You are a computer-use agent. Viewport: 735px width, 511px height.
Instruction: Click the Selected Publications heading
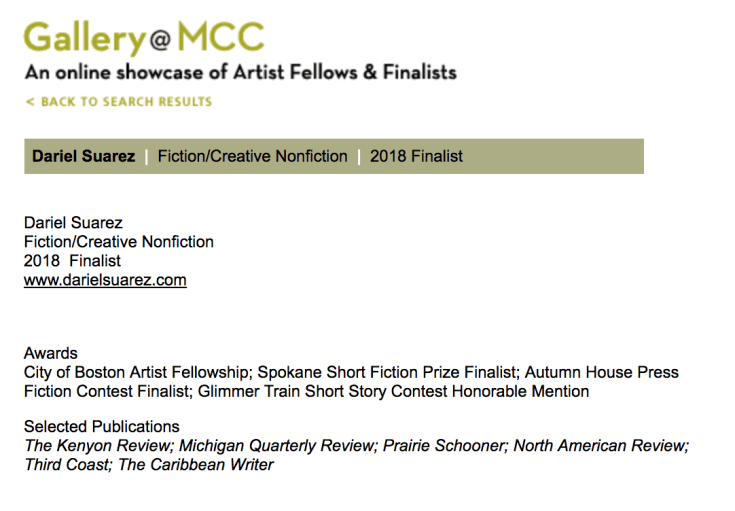[102, 426]
